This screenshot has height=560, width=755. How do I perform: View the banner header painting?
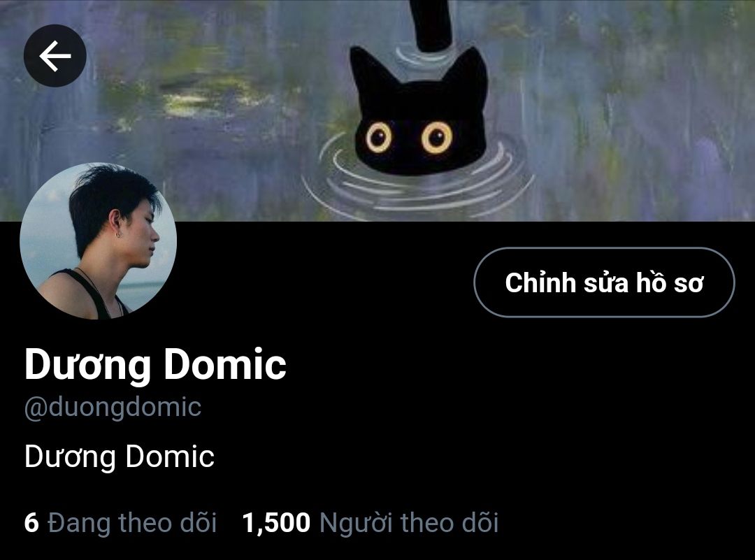tap(377, 110)
